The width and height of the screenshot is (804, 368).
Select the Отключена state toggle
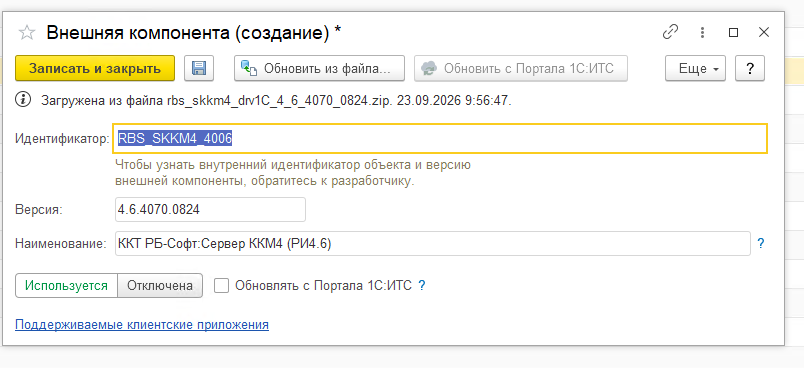coord(160,285)
